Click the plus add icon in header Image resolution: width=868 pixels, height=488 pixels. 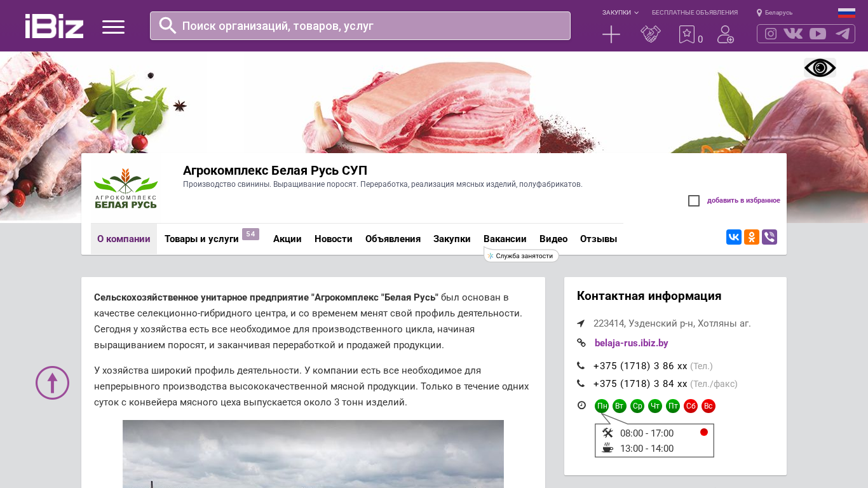coord(611,34)
